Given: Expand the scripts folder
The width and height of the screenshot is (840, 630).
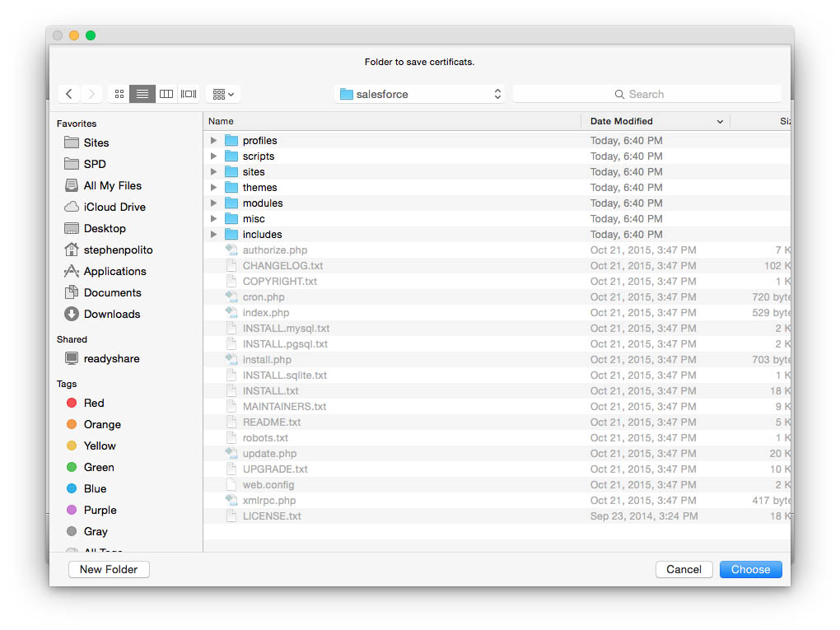Looking at the screenshot, I should tap(214, 156).
